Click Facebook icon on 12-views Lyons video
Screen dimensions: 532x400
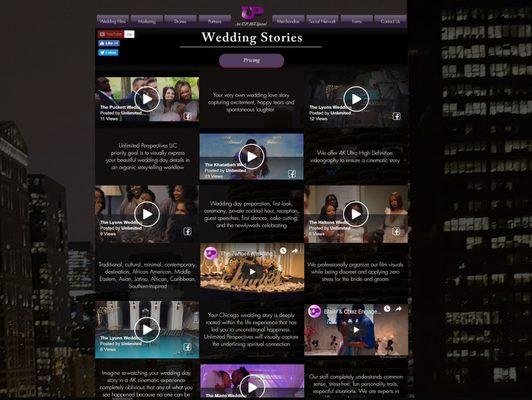pyautogui.click(x=397, y=116)
